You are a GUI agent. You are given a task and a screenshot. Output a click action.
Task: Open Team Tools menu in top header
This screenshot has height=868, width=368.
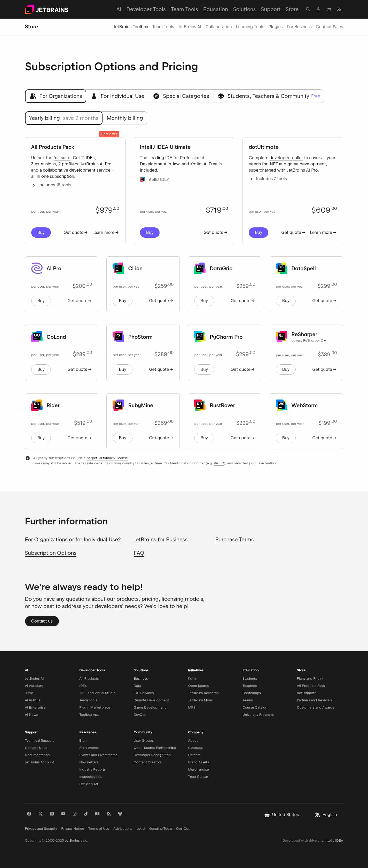coord(184,10)
